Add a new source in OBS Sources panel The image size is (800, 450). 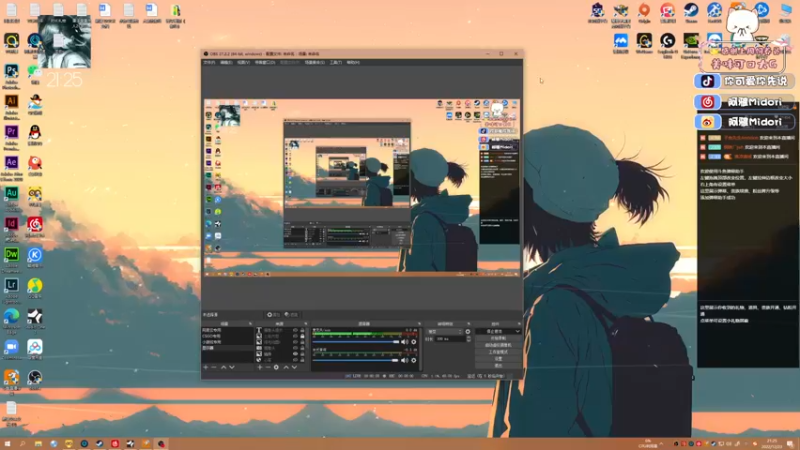click(x=260, y=367)
